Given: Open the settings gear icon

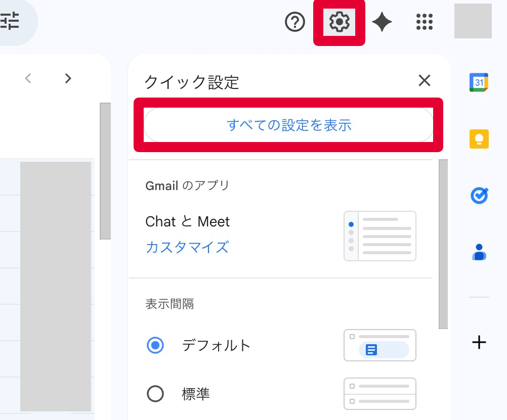Looking at the screenshot, I should click(339, 22).
